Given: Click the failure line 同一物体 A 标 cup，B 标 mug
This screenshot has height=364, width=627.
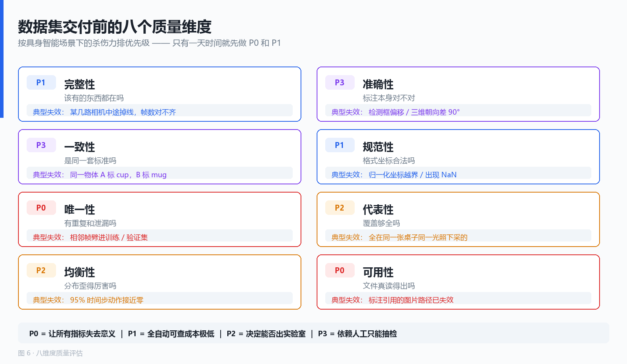Looking at the screenshot, I should point(118,175).
